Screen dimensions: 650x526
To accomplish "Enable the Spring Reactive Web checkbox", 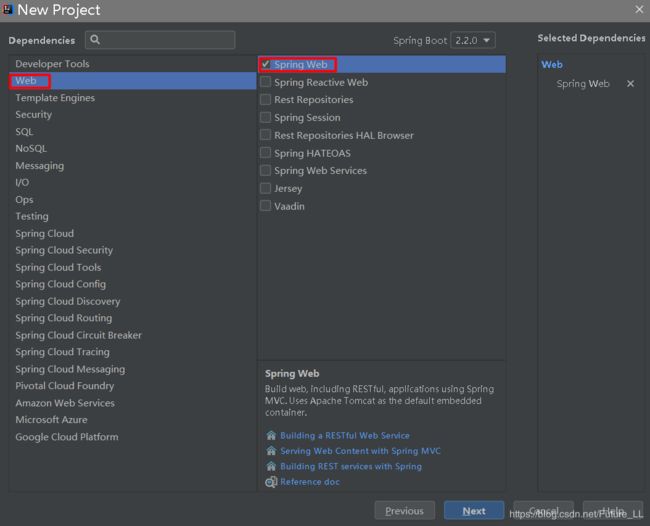I will (x=265, y=82).
